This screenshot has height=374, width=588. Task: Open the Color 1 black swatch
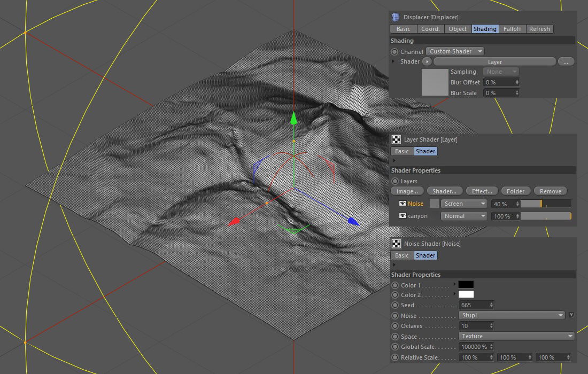466,285
